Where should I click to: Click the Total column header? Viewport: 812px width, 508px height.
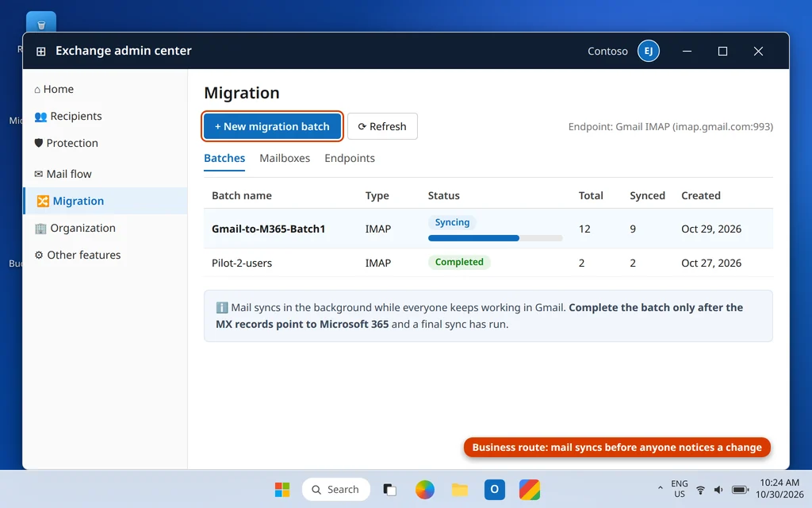click(x=591, y=196)
